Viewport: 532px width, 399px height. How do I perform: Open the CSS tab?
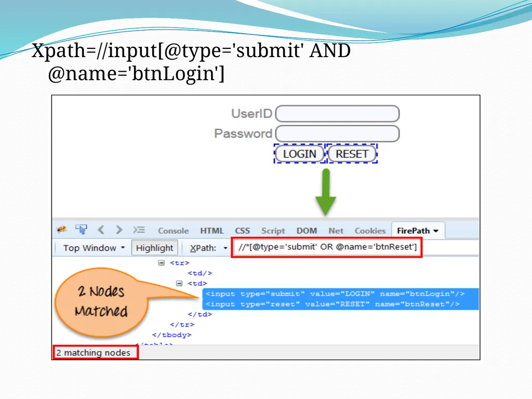(242, 231)
